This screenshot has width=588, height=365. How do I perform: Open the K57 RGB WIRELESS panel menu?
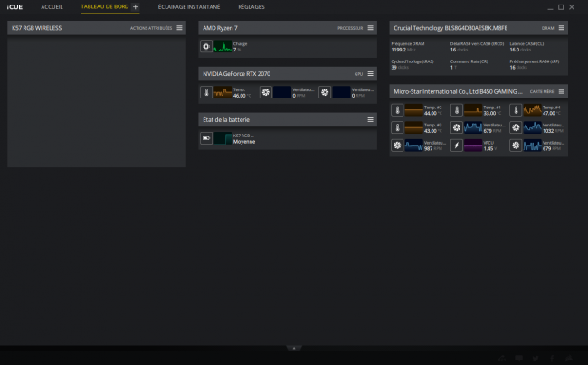click(x=179, y=28)
